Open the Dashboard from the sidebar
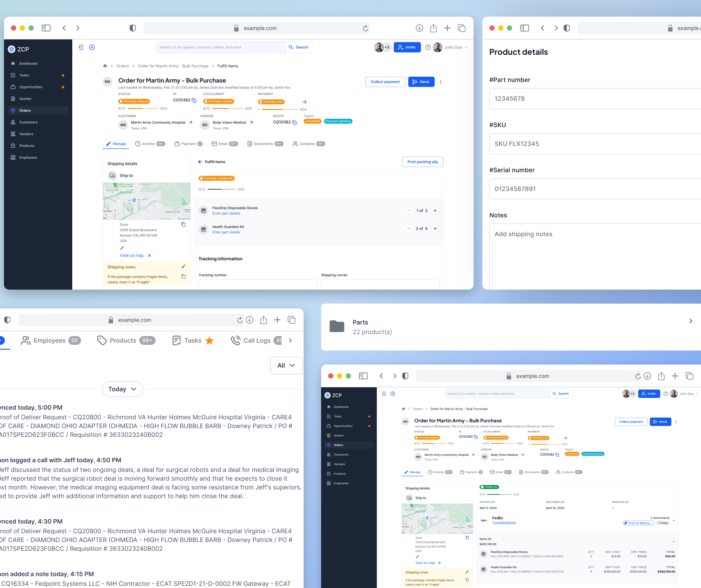701x588 pixels. click(x=28, y=63)
